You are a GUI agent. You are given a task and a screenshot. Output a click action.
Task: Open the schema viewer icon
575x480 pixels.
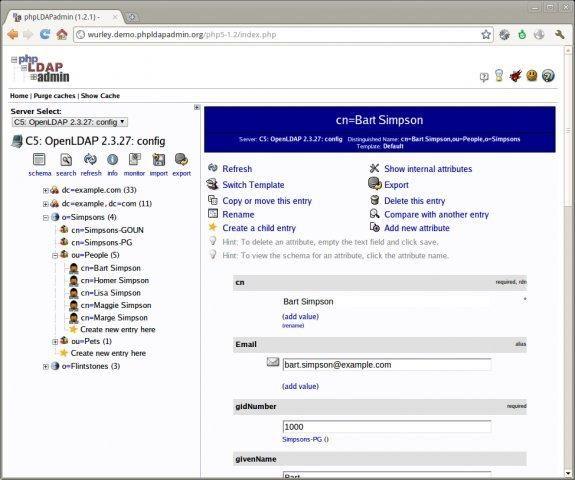[39, 160]
